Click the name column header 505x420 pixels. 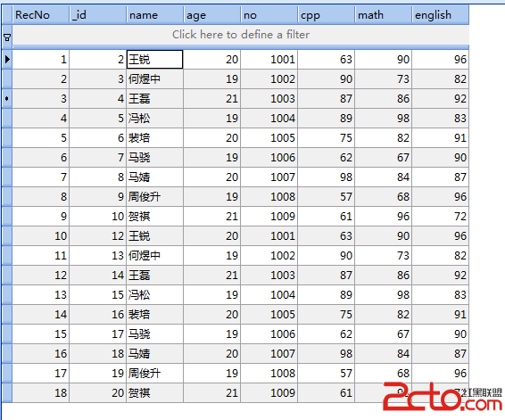(x=155, y=15)
